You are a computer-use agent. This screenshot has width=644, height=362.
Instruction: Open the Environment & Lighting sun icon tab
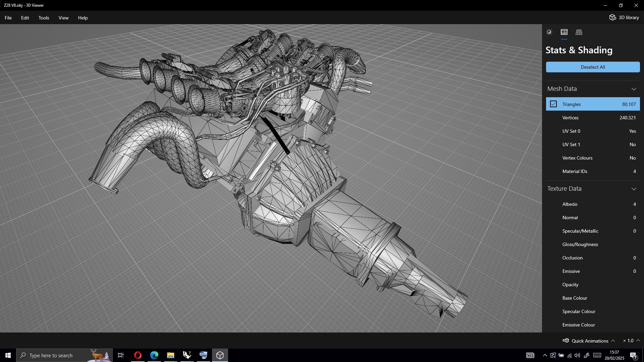[549, 32]
